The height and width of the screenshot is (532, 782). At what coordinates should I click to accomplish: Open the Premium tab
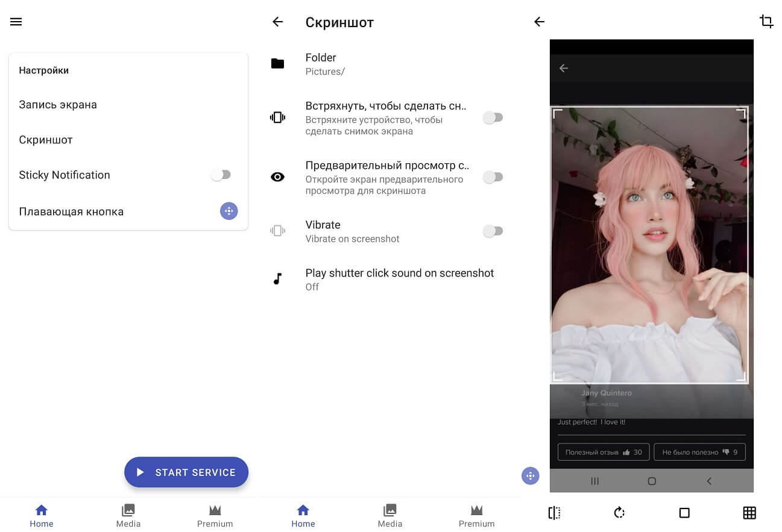[x=215, y=515]
